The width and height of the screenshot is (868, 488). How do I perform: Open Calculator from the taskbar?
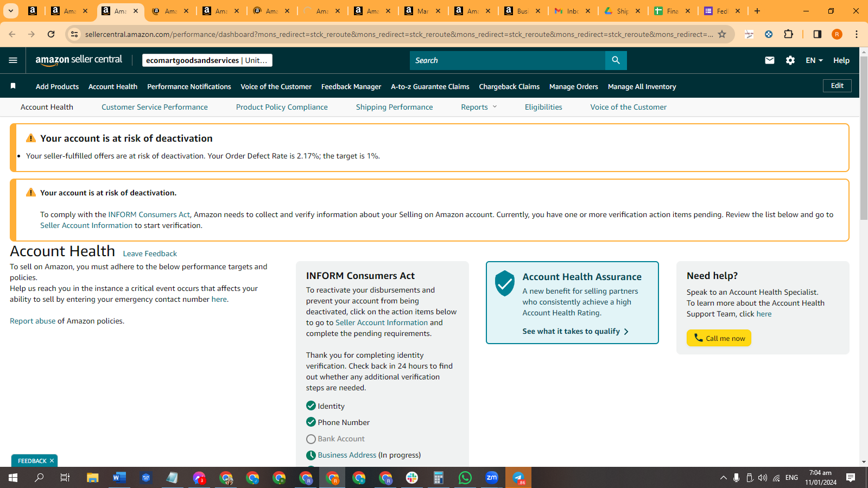pos(439,478)
